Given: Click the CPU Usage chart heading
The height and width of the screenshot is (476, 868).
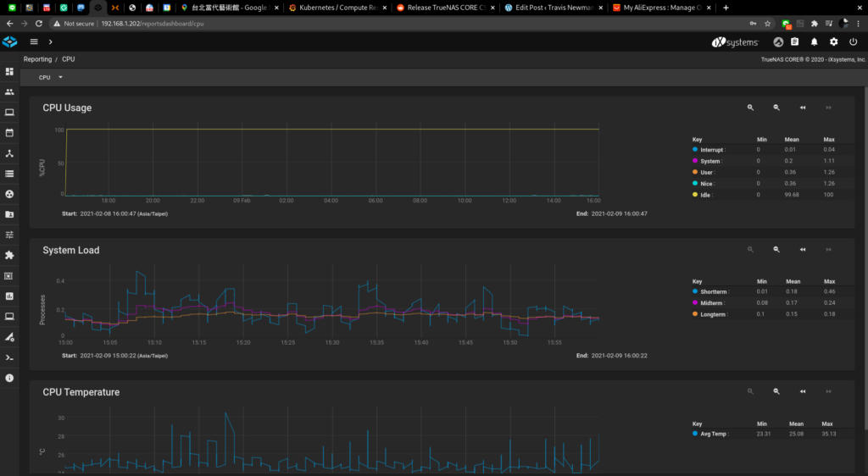Looking at the screenshot, I should pos(67,108).
